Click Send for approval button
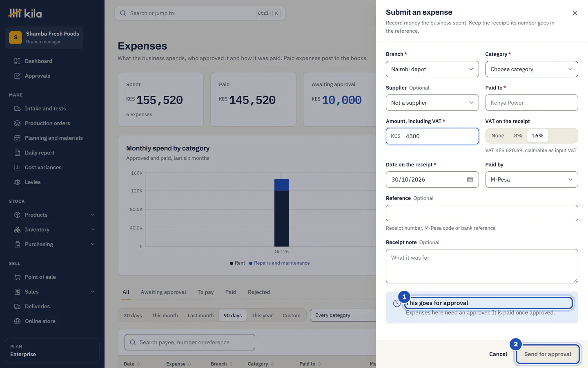The height and width of the screenshot is (368, 588). (x=548, y=354)
